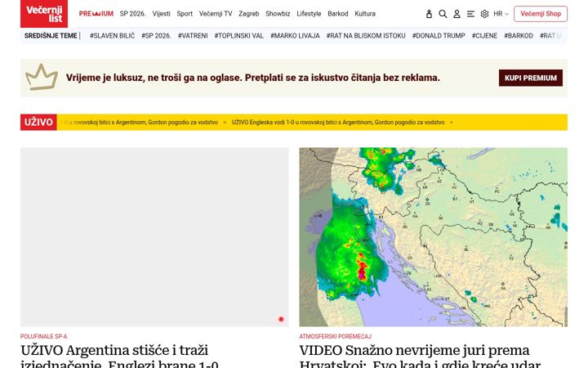The width and height of the screenshot is (588, 368).
Task: Open the Barkod section
Action: click(338, 14)
